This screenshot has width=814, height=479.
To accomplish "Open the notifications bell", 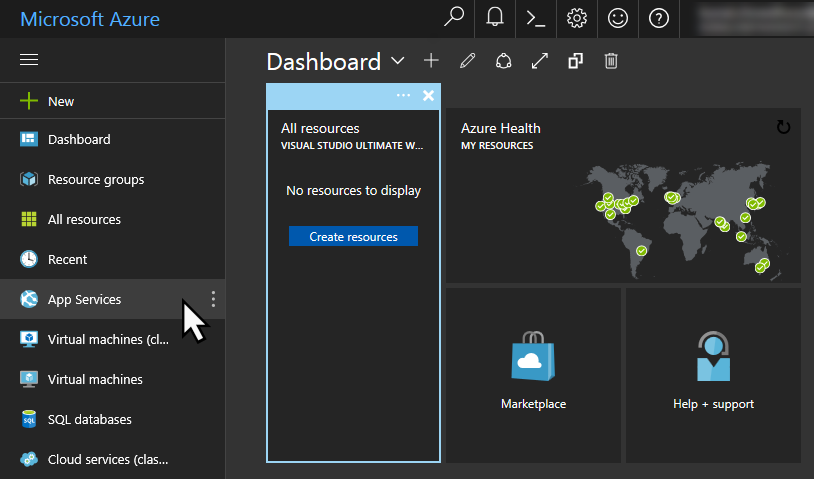I will point(495,18).
